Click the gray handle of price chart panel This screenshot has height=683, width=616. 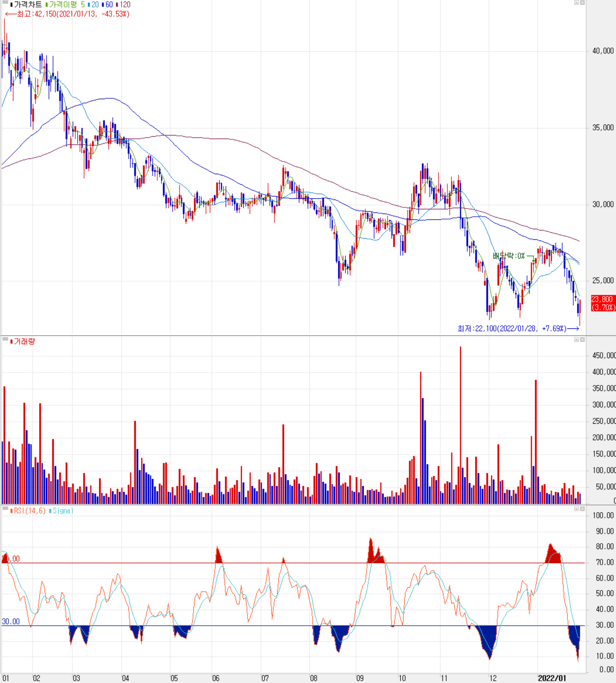tap(5, 2)
